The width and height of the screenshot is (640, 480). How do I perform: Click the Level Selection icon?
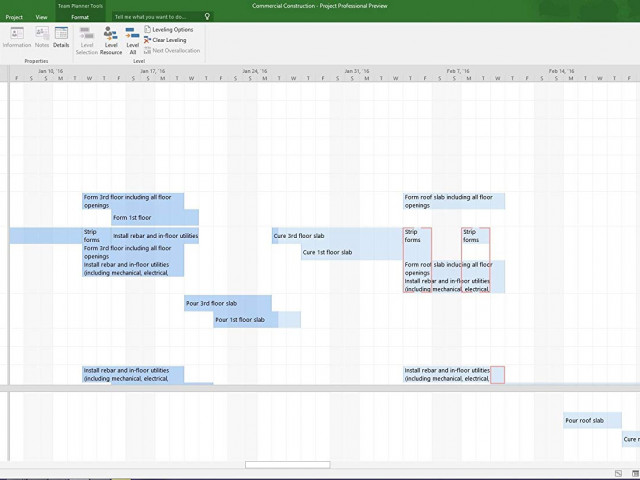click(x=86, y=40)
